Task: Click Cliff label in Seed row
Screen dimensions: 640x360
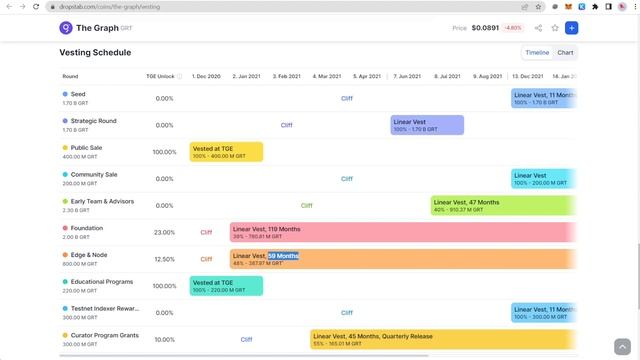Action: pyautogui.click(x=347, y=98)
